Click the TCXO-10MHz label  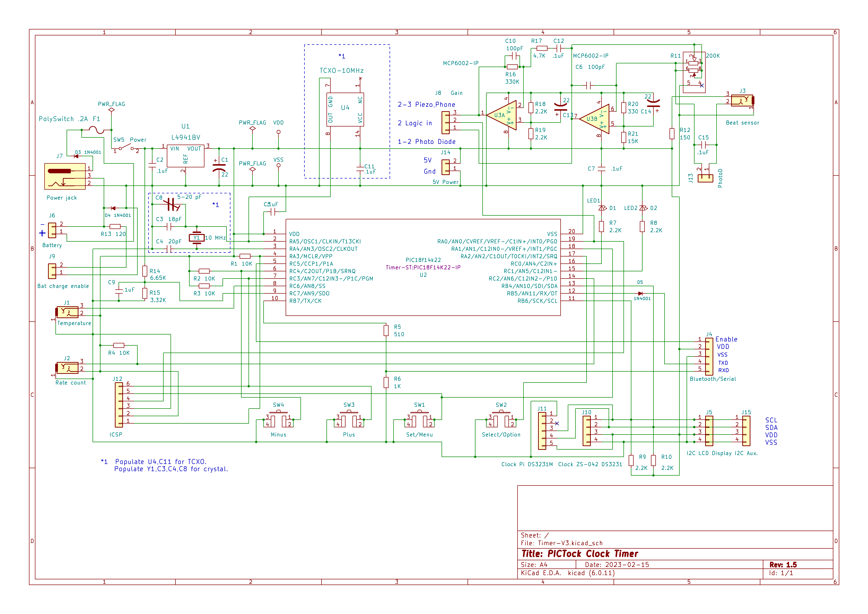click(x=342, y=71)
